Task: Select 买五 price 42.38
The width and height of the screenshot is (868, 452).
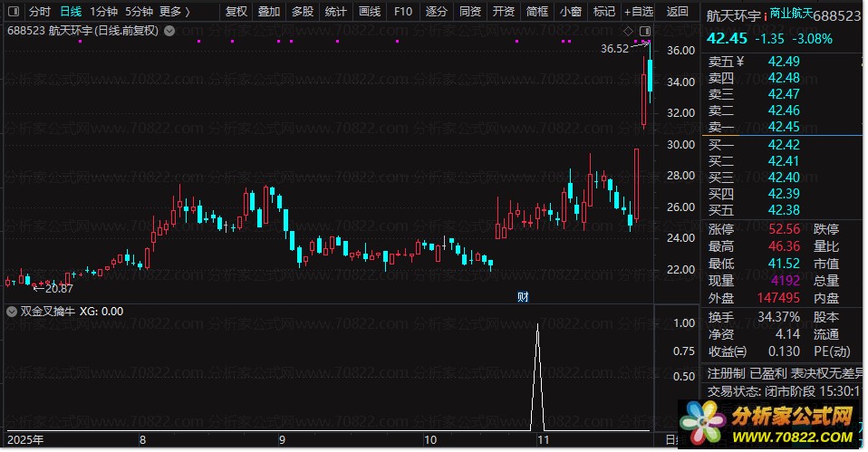Action: pos(784,210)
